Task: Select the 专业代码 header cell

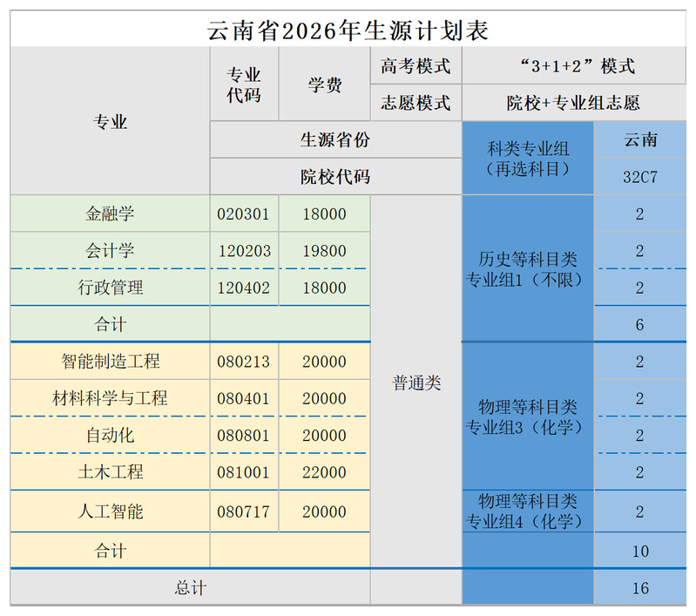Action: click(x=244, y=84)
